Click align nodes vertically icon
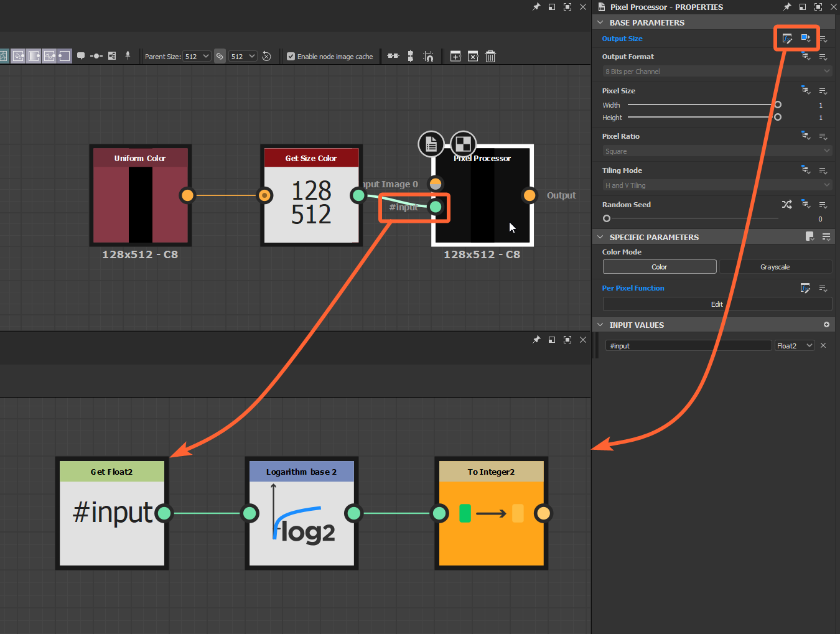The height and width of the screenshot is (634, 840). tap(411, 56)
